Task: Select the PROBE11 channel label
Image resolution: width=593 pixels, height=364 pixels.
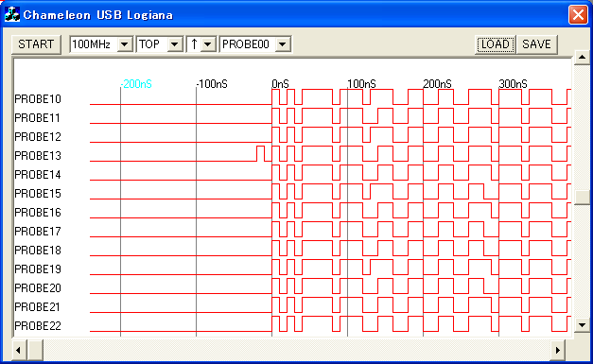Action: [x=38, y=118]
